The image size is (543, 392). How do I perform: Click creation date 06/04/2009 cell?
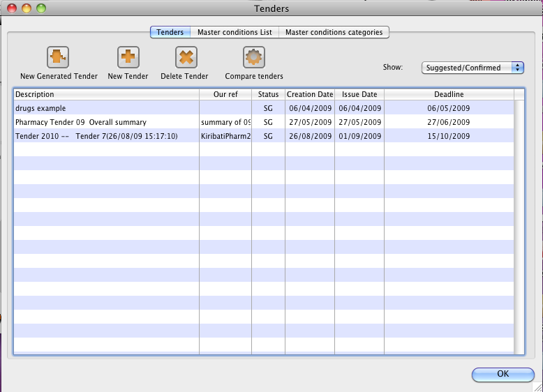point(311,108)
